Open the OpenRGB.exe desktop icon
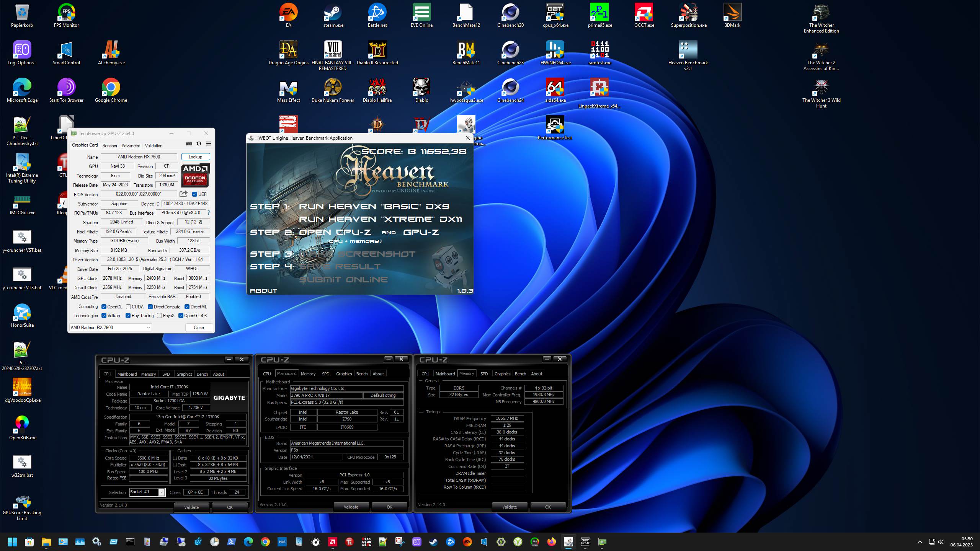 tap(22, 428)
